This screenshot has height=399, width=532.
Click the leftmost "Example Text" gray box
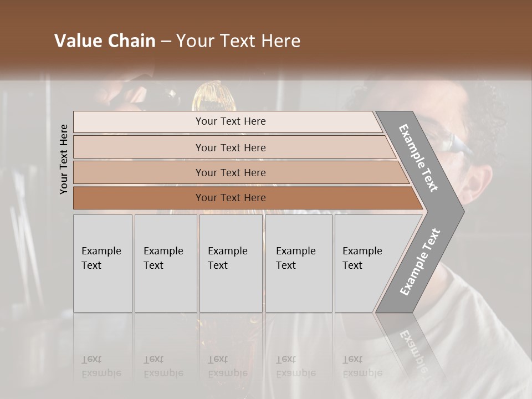point(103,263)
